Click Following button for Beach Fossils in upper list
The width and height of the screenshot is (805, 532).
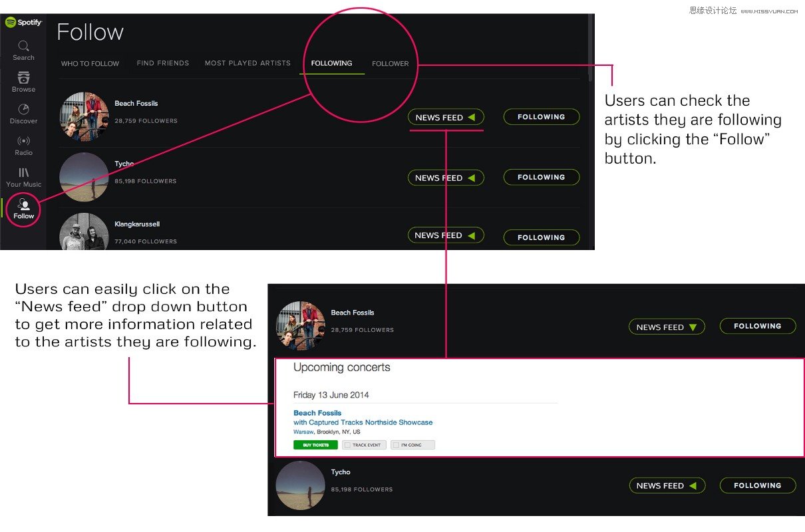click(x=542, y=117)
